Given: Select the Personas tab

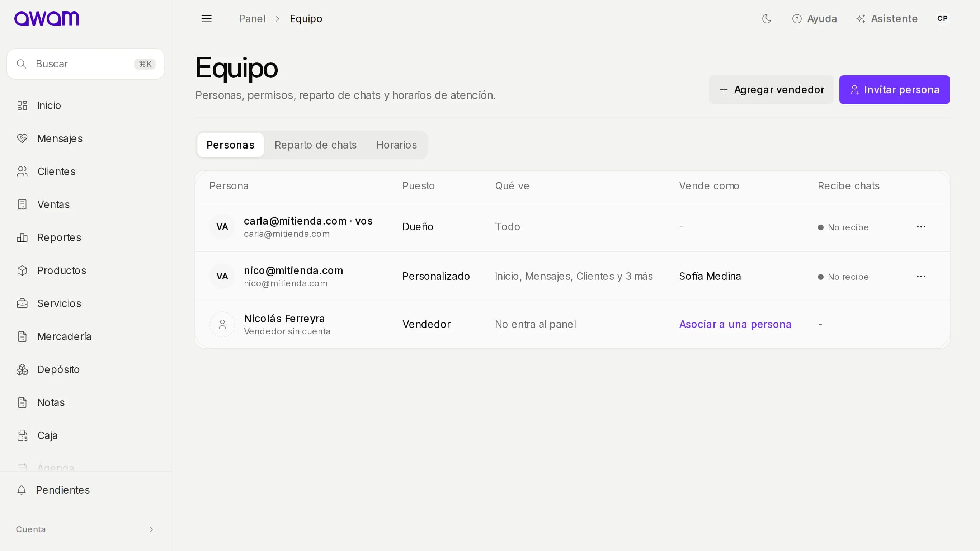Looking at the screenshot, I should (x=230, y=145).
